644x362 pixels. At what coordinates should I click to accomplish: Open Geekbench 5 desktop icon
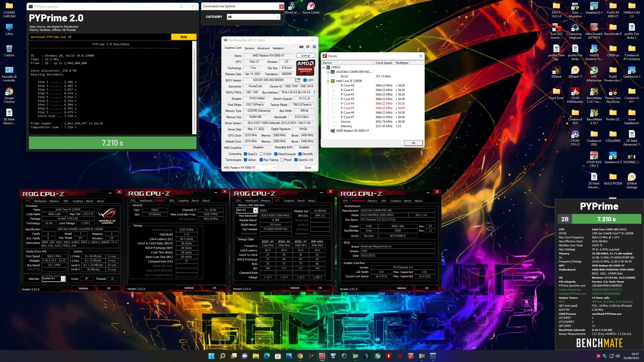pos(632,72)
